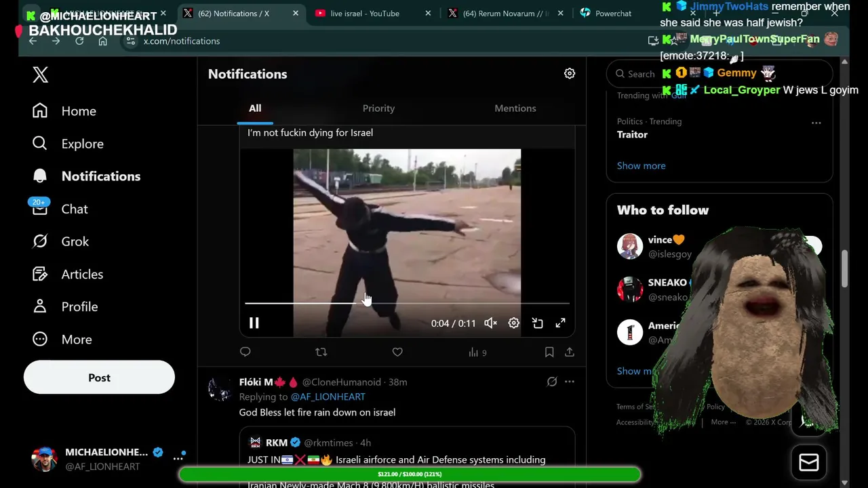The width and height of the screenshot is (868, 488).
Task: Repost the video post
Action: [321, 352]
